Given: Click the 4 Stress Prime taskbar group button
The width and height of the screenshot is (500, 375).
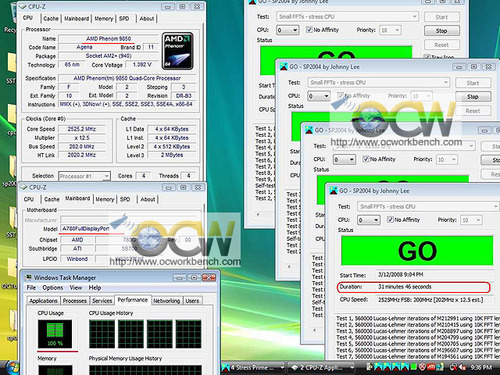Looking at the screenshot, I should coord(253,367).
